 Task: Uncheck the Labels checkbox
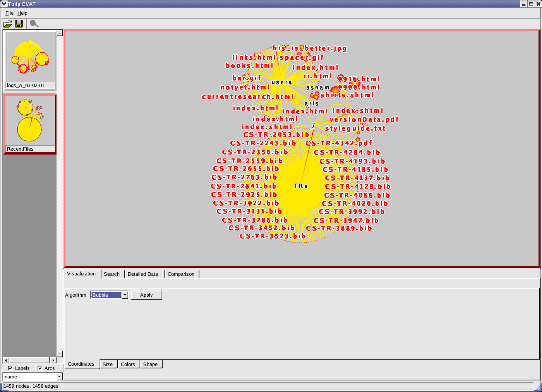tap(10, 368)
